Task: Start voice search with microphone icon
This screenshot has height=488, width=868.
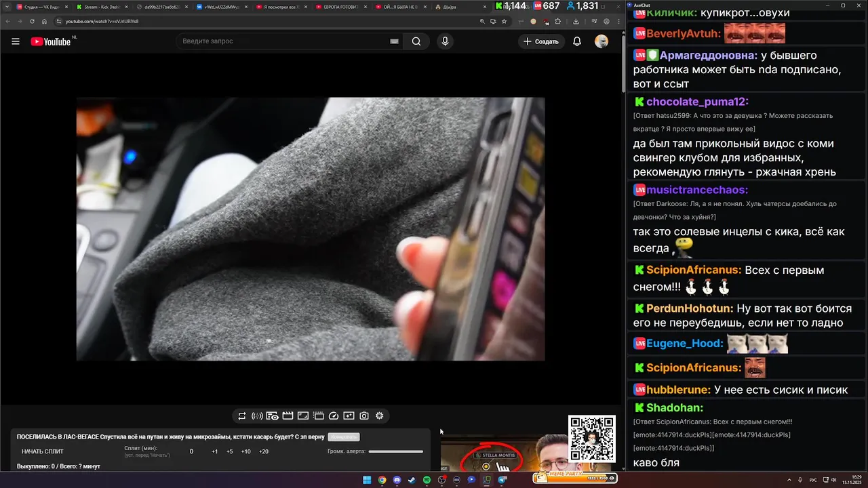Action: [445, 41]
